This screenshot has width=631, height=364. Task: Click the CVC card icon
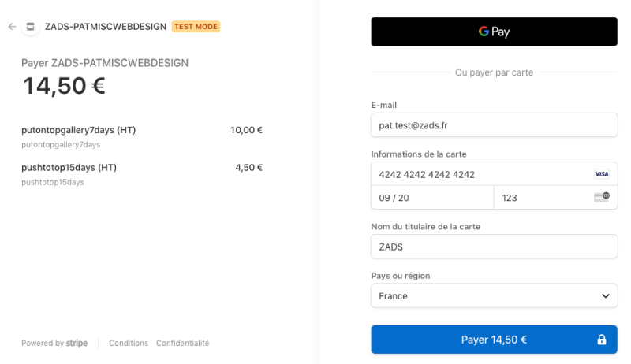(x=601, y=198)
